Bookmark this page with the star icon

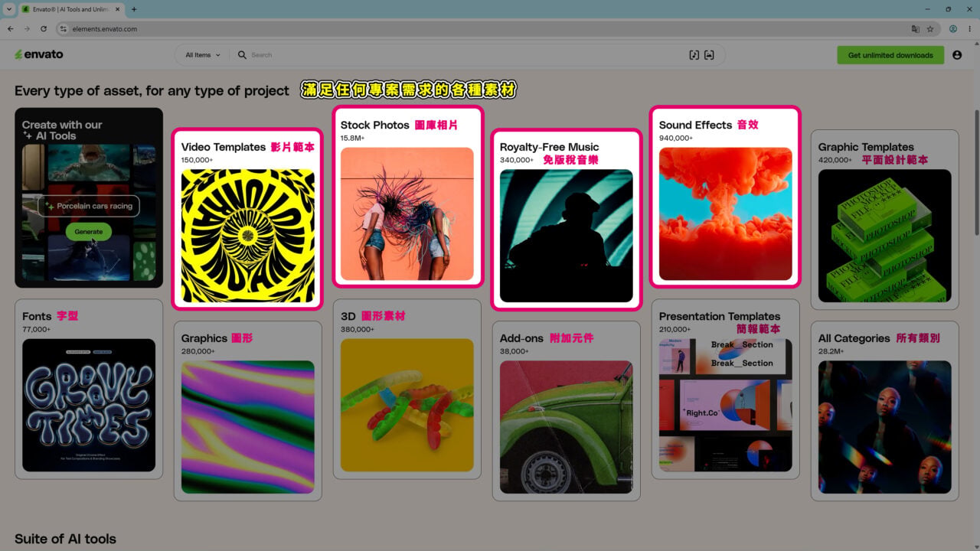[x=930, y=29]
